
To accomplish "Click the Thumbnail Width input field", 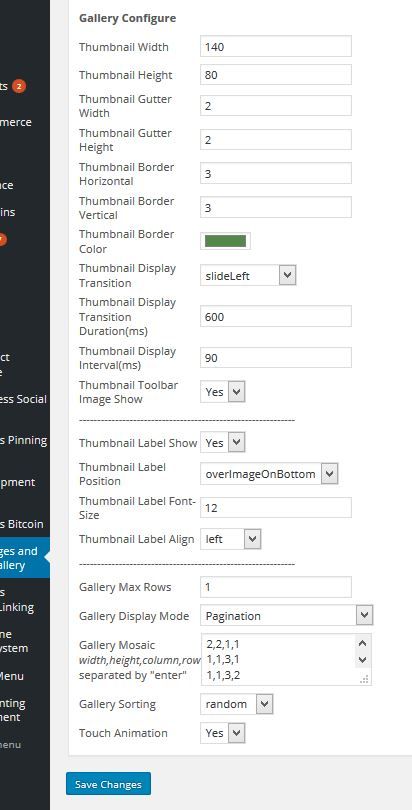I will (x=276, y=46).
